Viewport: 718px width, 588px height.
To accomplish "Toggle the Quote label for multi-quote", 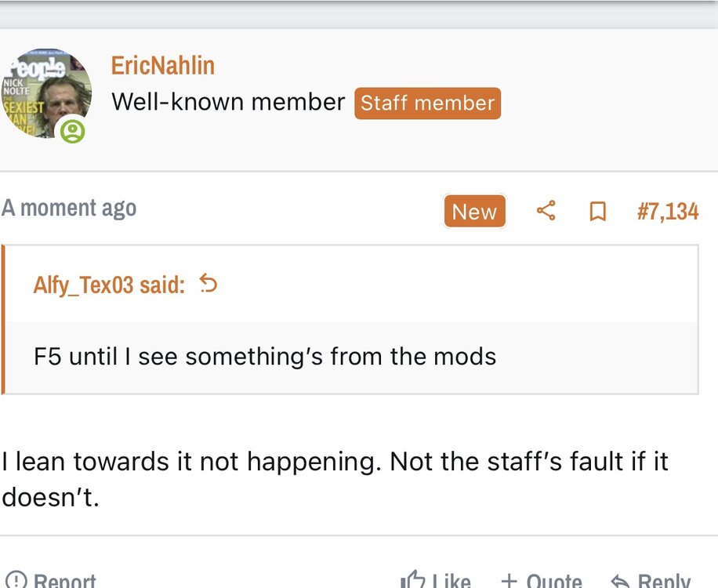I will (x=554, y=581).
